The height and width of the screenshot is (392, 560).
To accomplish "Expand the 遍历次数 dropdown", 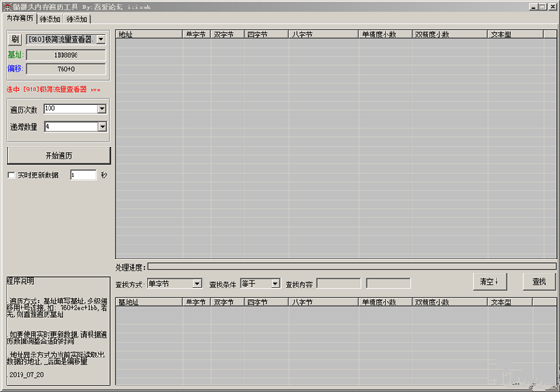I will pos(102,108).
